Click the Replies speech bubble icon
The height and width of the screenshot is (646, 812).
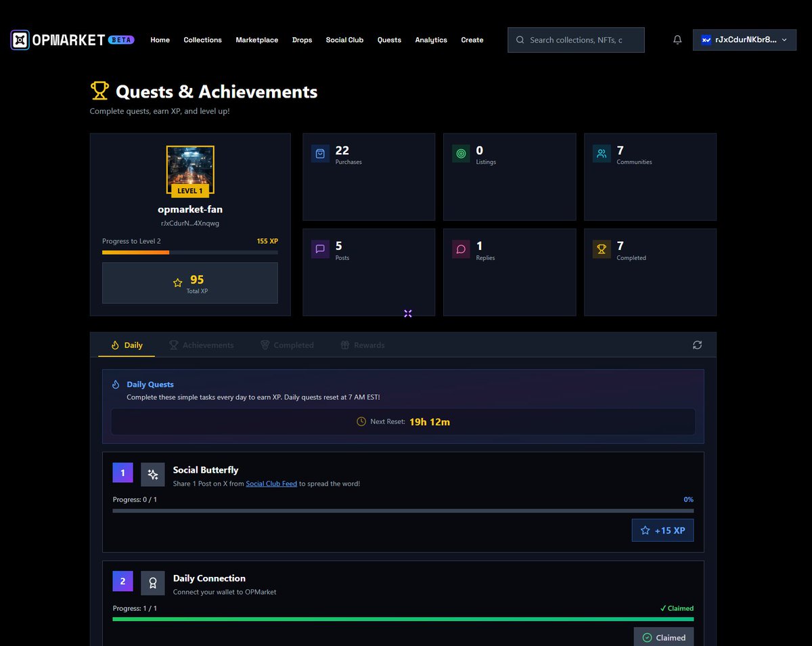point(461,249)
